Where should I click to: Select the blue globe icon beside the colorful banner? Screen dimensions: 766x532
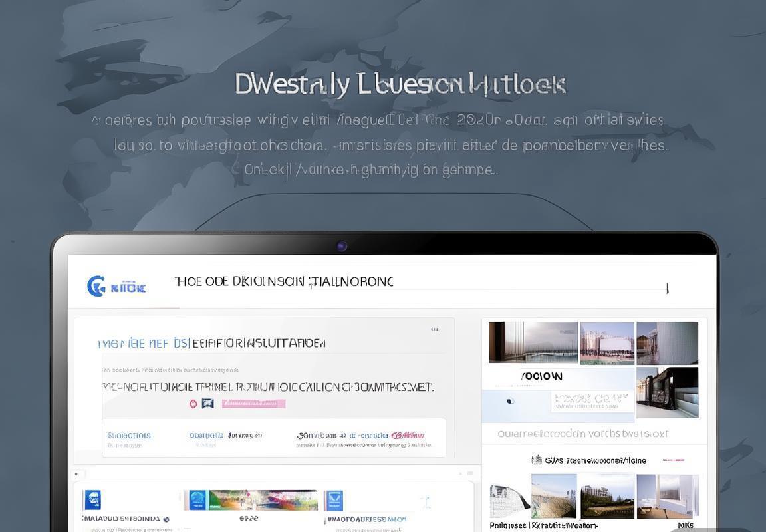pos(197,500)
